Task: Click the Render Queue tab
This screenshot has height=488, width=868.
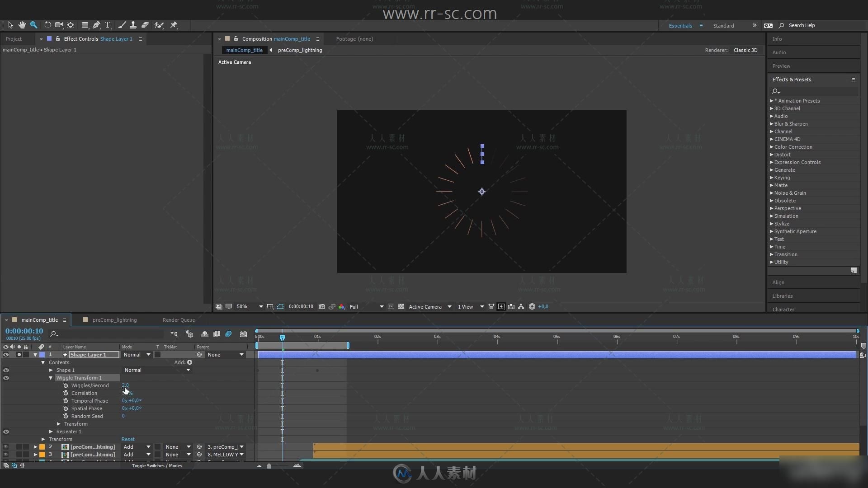Action: click(179, 320)
